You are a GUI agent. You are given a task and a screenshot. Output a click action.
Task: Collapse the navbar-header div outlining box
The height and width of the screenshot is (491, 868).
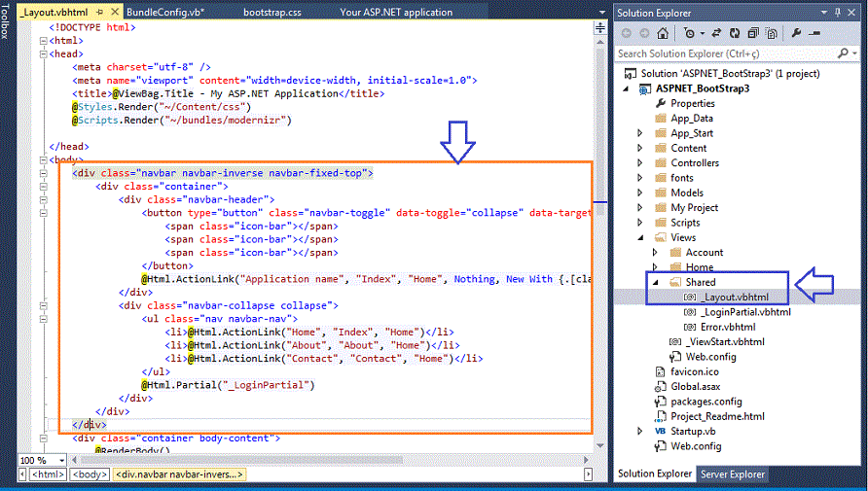43,199
